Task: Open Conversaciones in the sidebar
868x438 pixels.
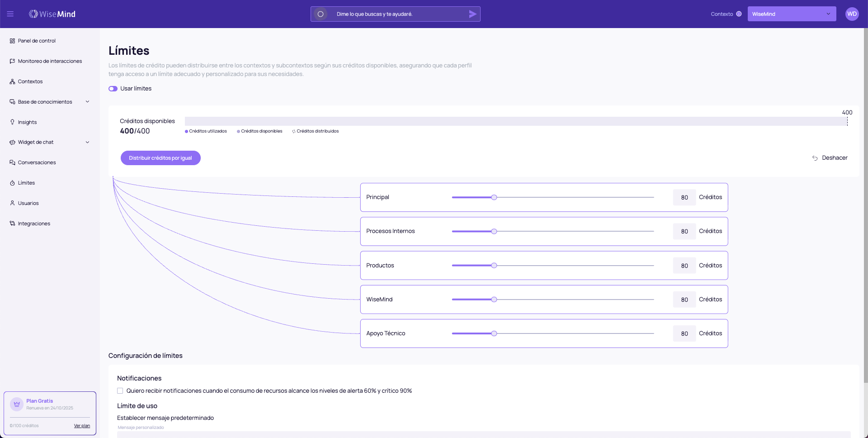Action: click(37, 162)
